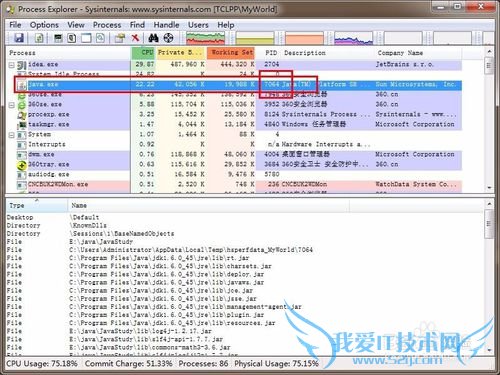Sort by the Working Set column header
The image size is (500, 375).
coord(231,53)
